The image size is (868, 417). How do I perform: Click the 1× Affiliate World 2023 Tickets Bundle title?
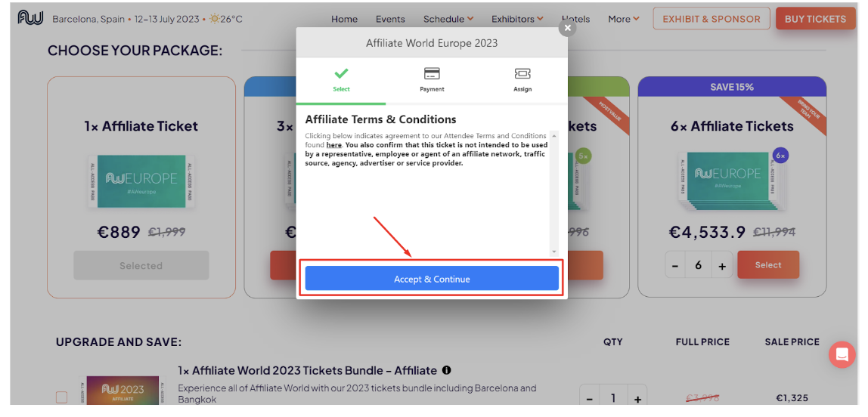click(307, 370)
